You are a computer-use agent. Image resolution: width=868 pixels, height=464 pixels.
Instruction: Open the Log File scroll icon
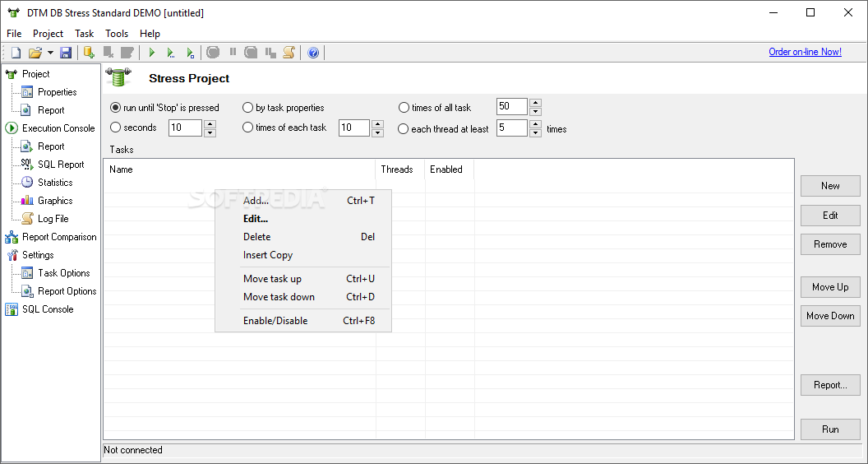point(26,218)
